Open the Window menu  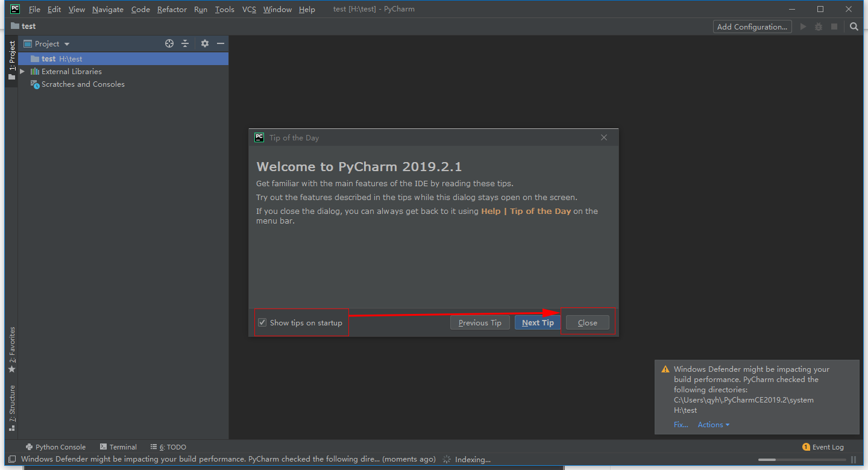[x=277, y=10]
